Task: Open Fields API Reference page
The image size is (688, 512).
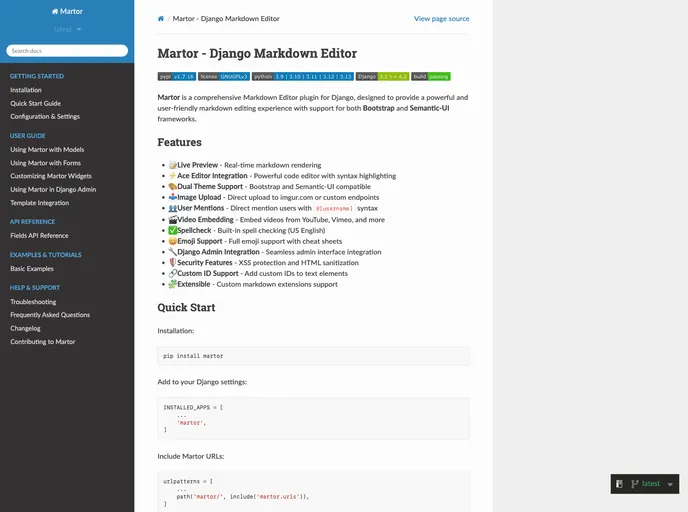Action: 39,236
